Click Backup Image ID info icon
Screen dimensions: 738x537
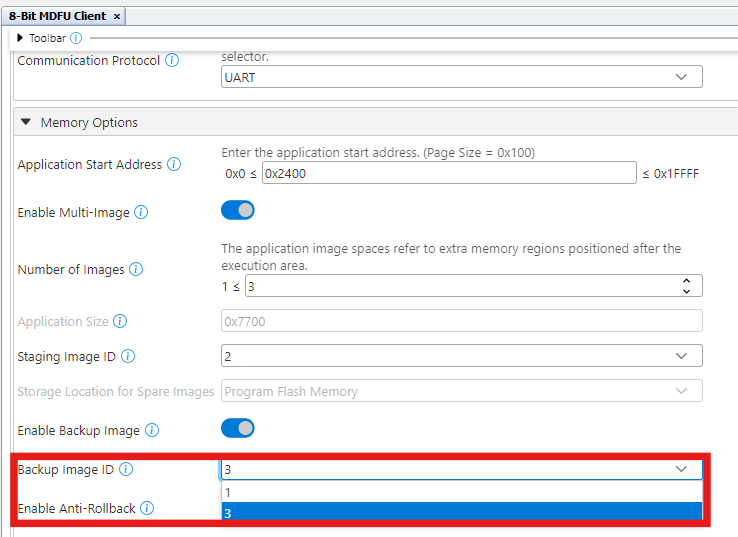click(126, 470)
